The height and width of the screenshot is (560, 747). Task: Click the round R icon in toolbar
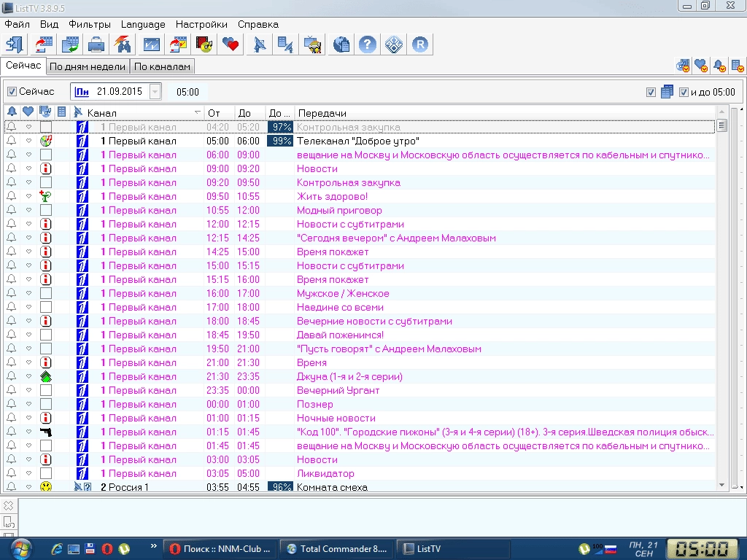click(x=419, y=44)
